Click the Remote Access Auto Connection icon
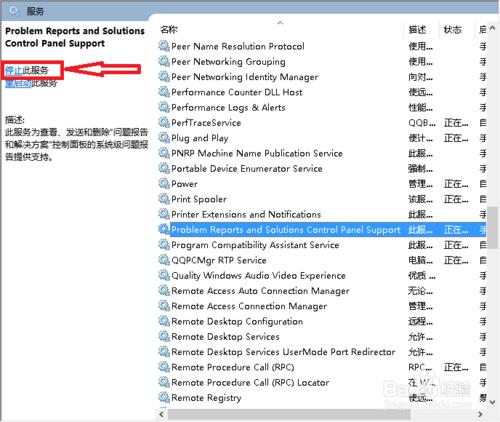This screenshot has width=500, height=422. coord(164,291)
